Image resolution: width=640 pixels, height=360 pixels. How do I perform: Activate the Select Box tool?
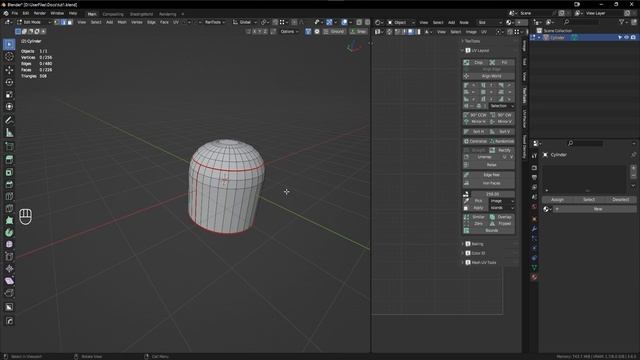pos(9,44)
